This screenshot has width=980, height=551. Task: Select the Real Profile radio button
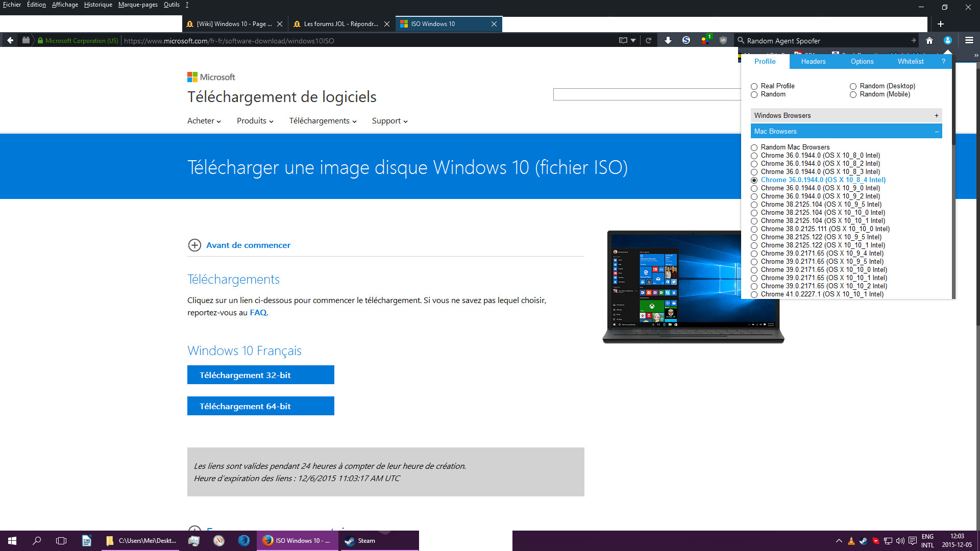(x=754, y=86)
